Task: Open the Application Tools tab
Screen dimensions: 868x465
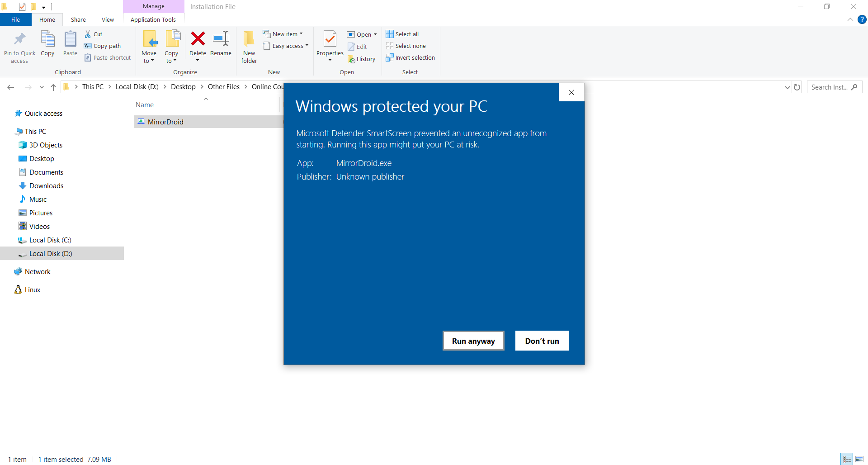Action: coord(153,19)
